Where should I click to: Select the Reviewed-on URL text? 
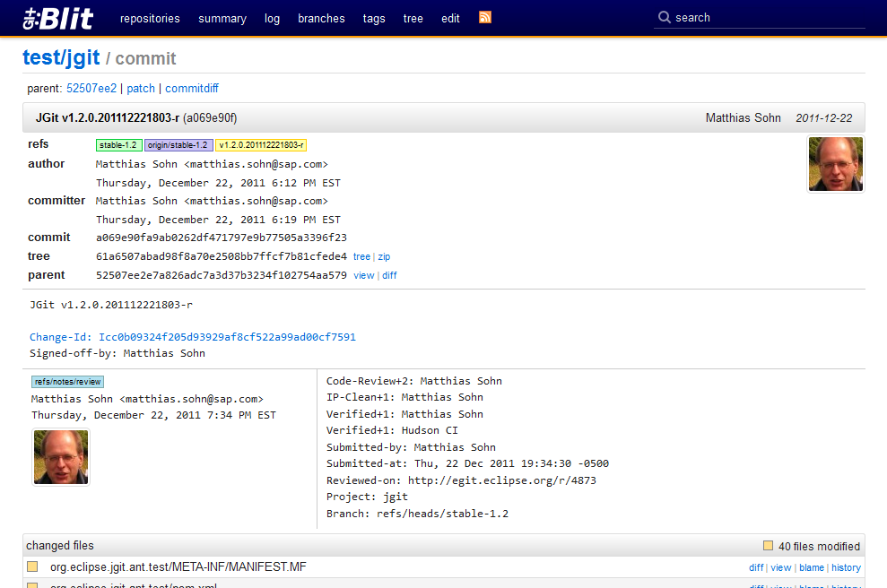[x=501, y=480]
